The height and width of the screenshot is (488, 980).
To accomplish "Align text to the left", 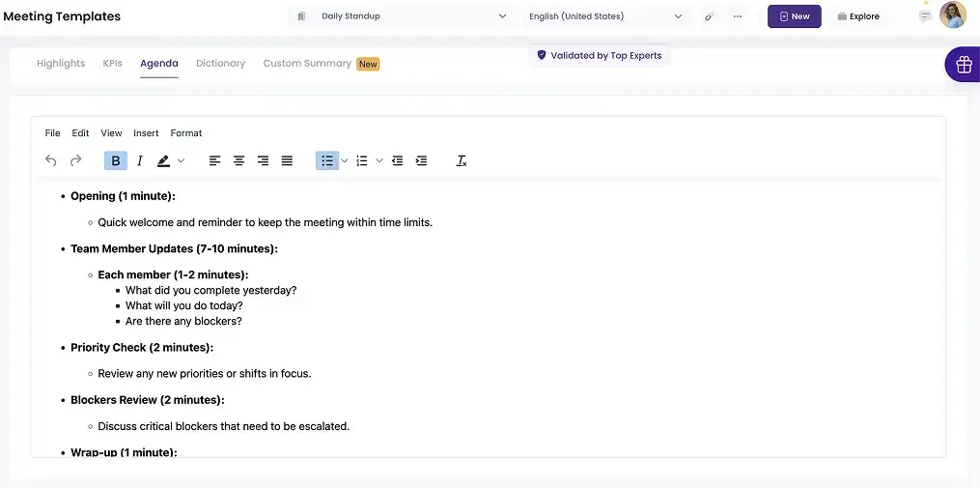I will (214, 161).
